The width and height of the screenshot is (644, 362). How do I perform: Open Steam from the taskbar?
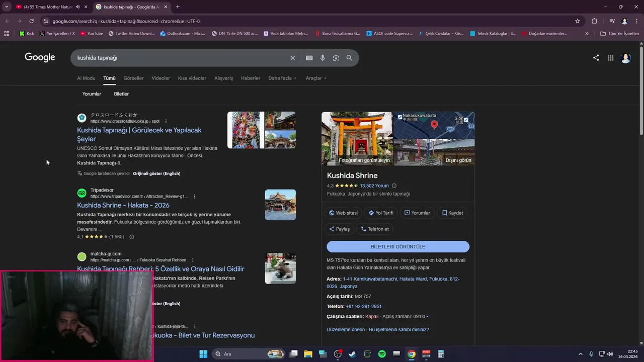(352, 354)
